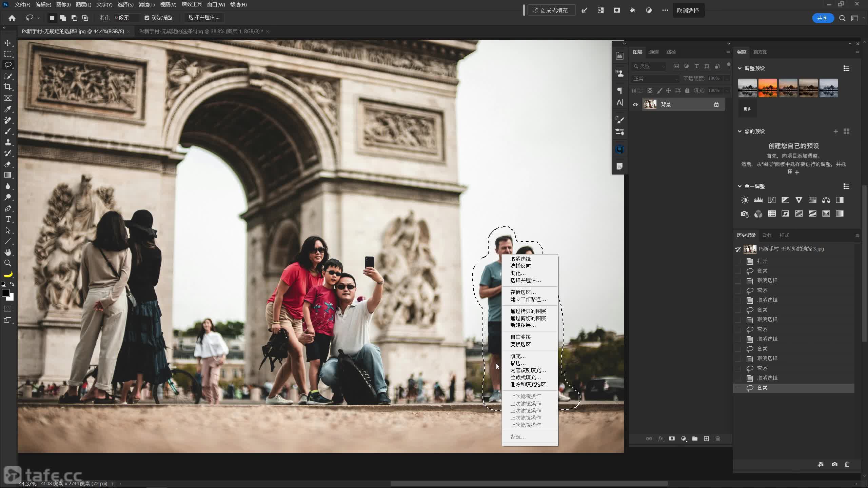Viewport: 868px width, 488px height.
Task: Select the Move tool
Action: pos(7,43)
